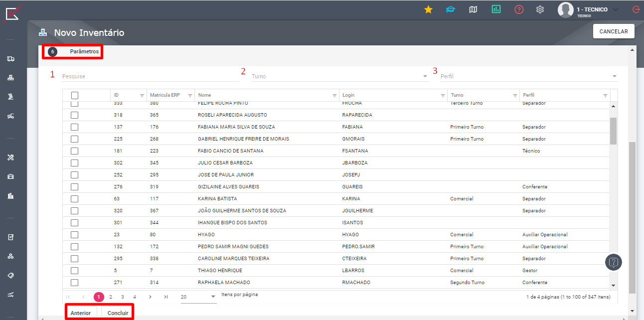Sort by the Login column header
The width and height of the screenshot is (644, 320).
click(x=348, y=95)
